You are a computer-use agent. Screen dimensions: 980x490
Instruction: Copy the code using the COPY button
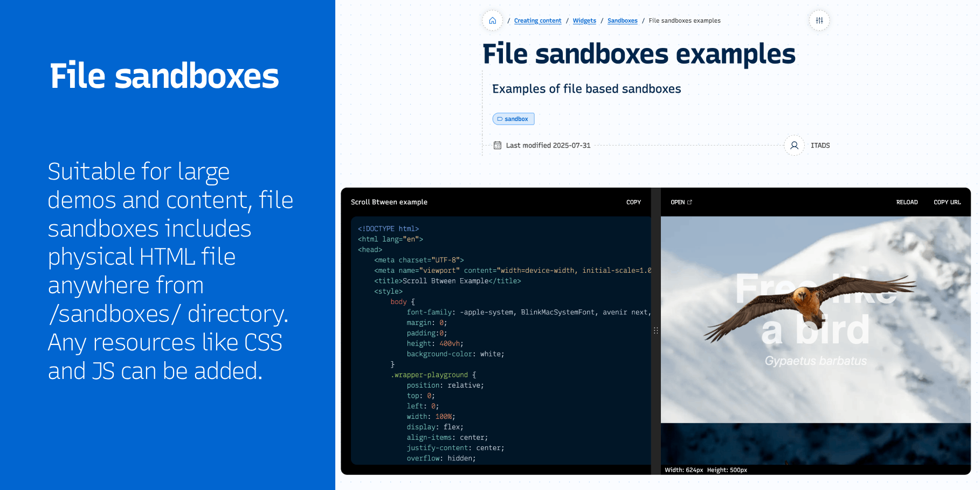(x=633, y=202)
